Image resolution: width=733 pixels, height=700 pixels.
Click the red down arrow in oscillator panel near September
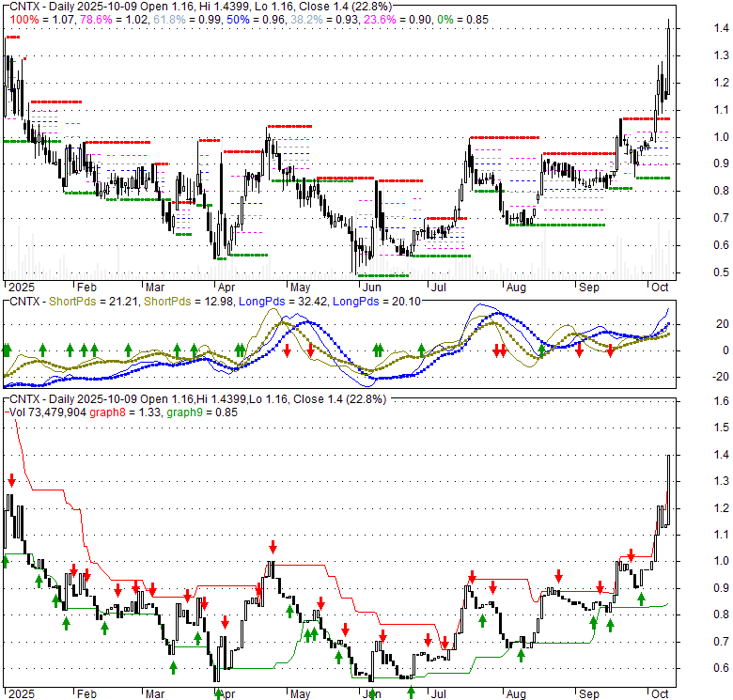pyautogui.click(x=611, y=350)
